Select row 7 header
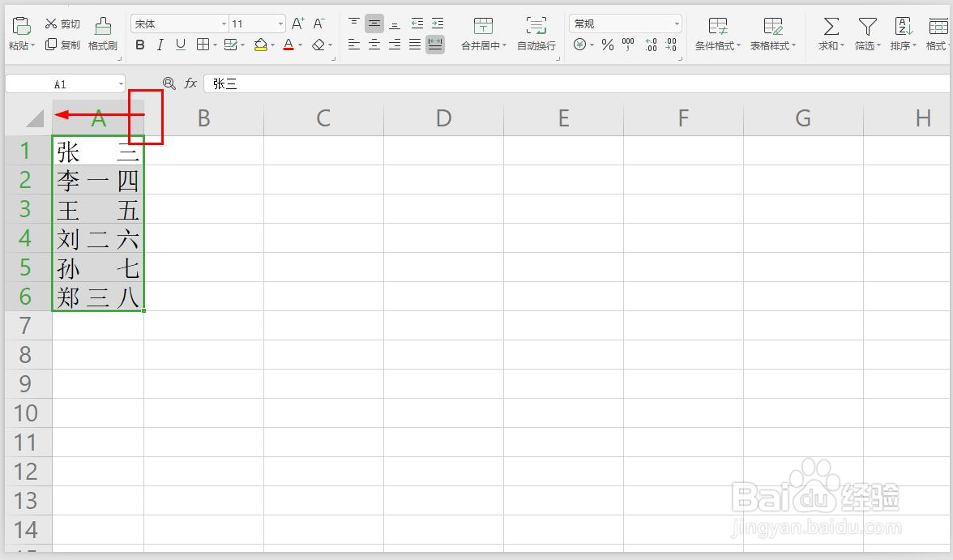The width and height of the screenshot is (953, 560). (28, 325)
